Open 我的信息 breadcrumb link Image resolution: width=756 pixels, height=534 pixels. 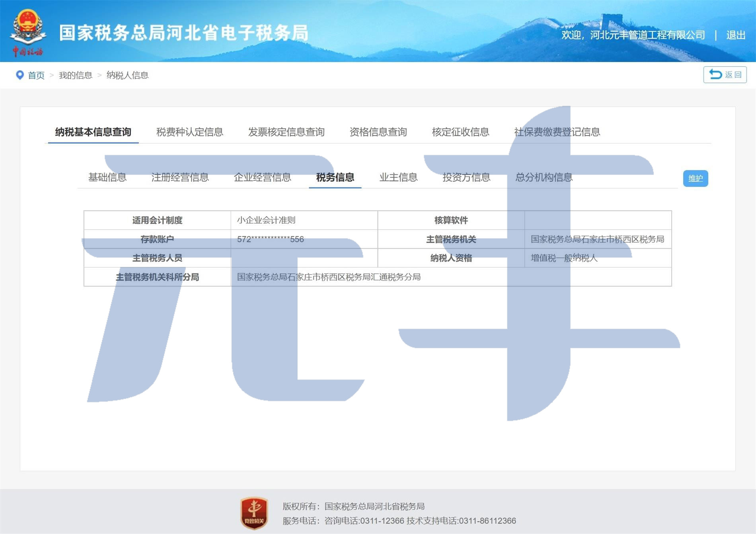(75, 75)
